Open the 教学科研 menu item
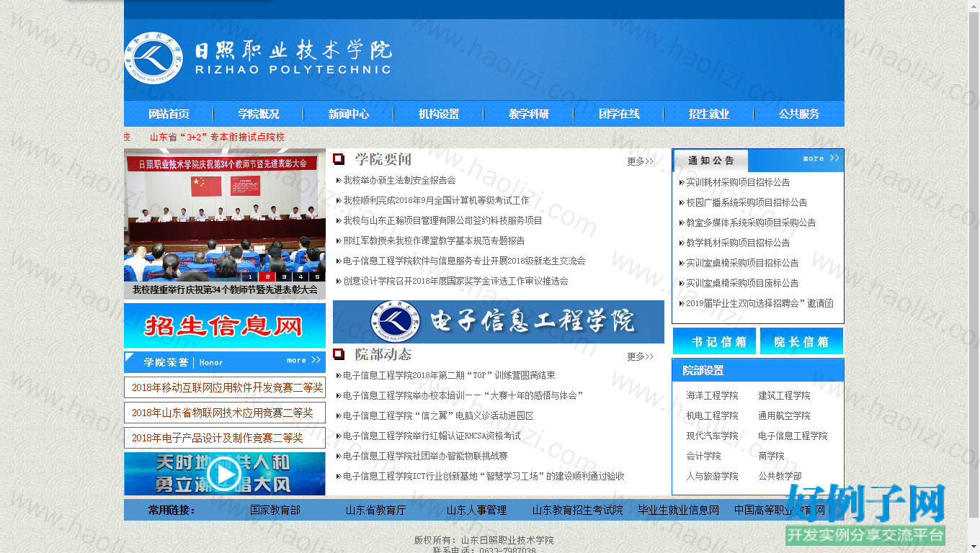This screenshot has width=980, height=553. 529,114
